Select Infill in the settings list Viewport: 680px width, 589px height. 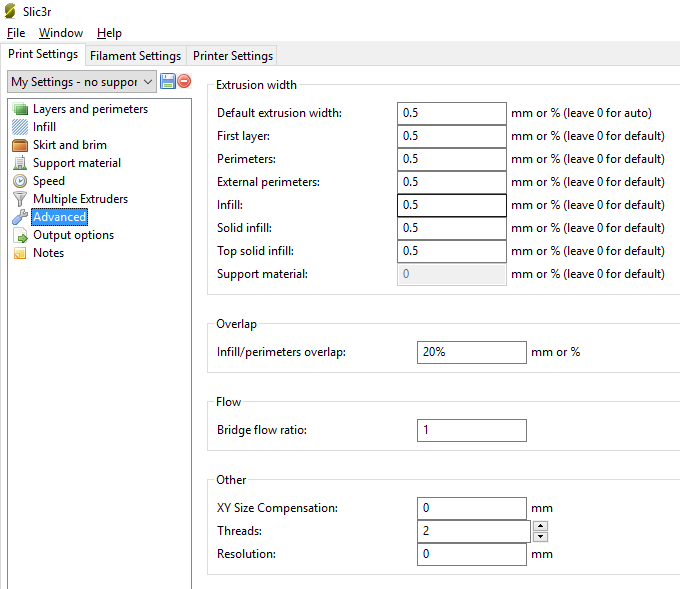(44, 127)
